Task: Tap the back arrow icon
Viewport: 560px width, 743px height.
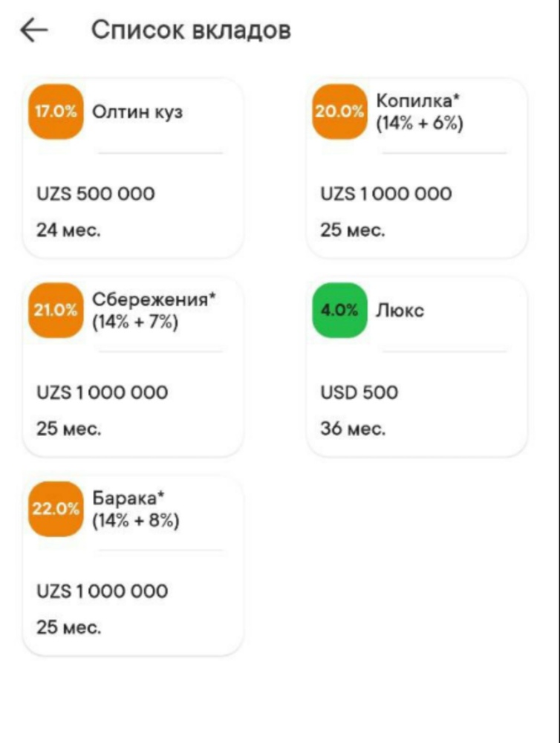Action: [x=34, y=30]
